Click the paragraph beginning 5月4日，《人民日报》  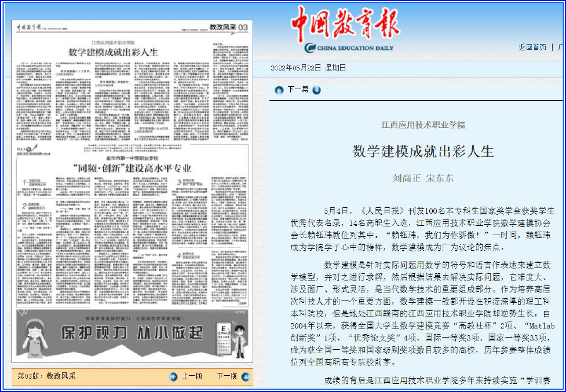[422, 229]
